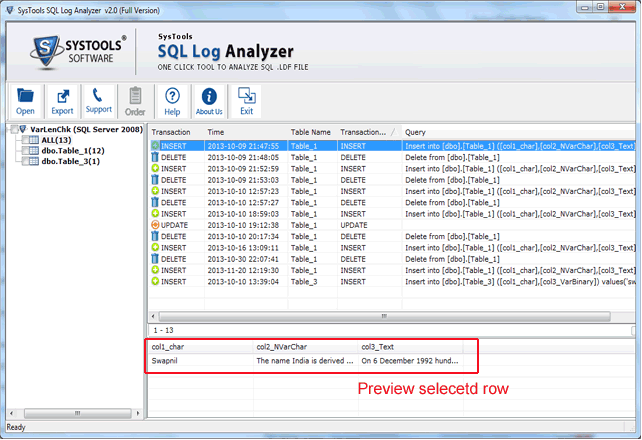Click INSERT icon in row 2013-11-20 12:19:30

click(x=155, y=270)
